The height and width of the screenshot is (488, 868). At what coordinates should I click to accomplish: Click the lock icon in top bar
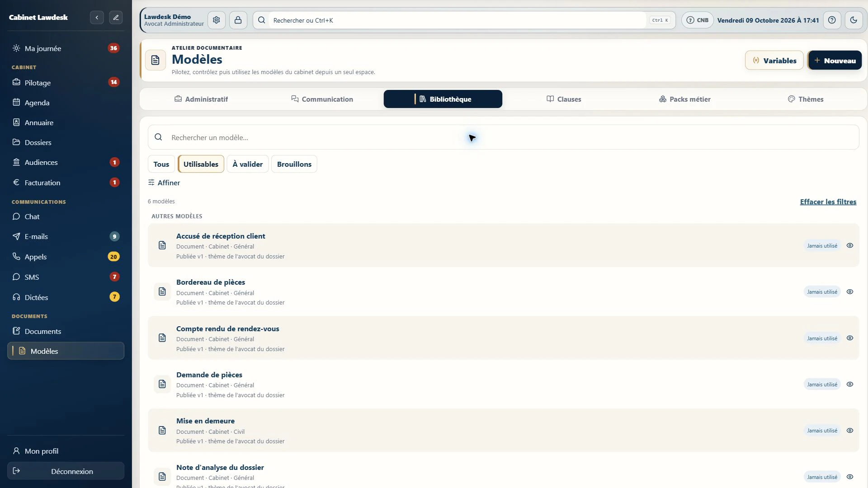238,20
